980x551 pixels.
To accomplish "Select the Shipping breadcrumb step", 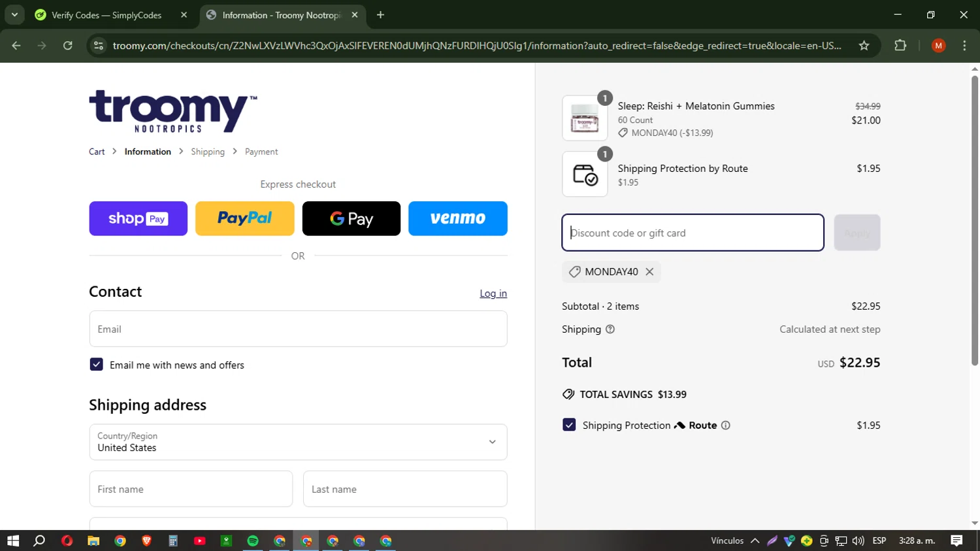I will (x=208, y=152).
